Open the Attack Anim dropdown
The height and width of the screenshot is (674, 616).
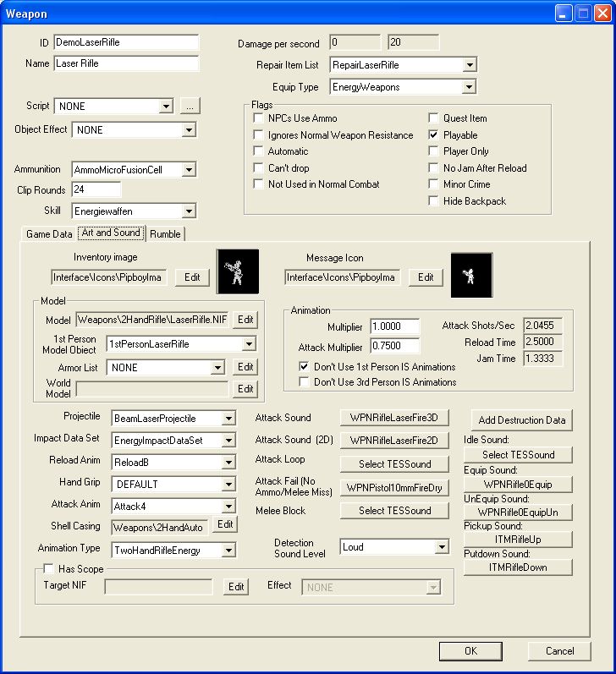[x=228, y=507]
